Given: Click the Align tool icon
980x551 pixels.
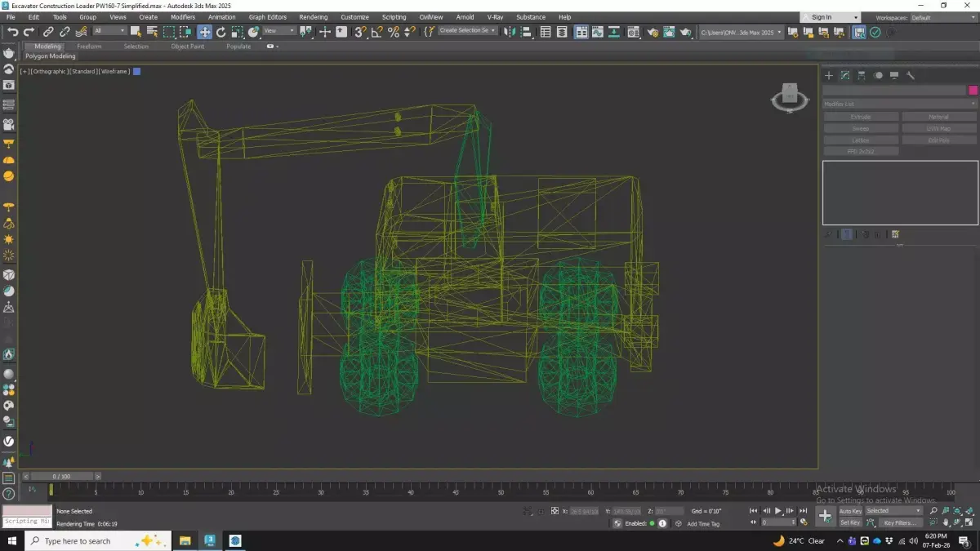Looking at the screenshot, I should (526, 32).
